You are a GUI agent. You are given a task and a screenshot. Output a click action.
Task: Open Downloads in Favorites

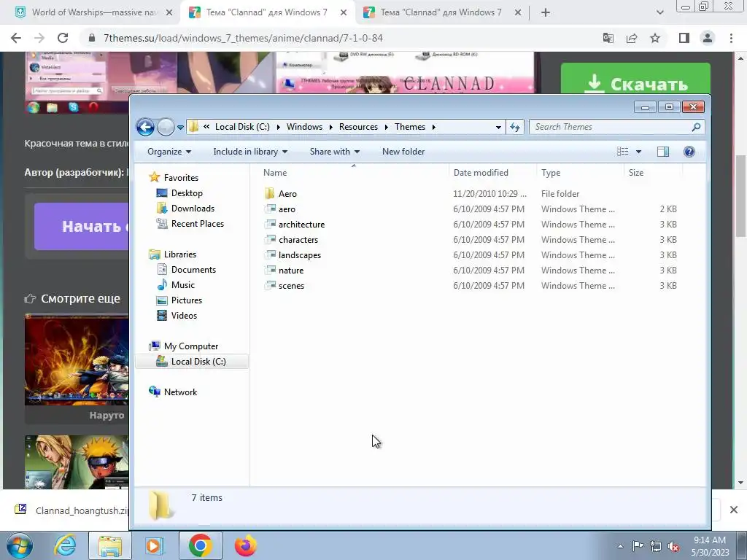click(x=193, y=208)
